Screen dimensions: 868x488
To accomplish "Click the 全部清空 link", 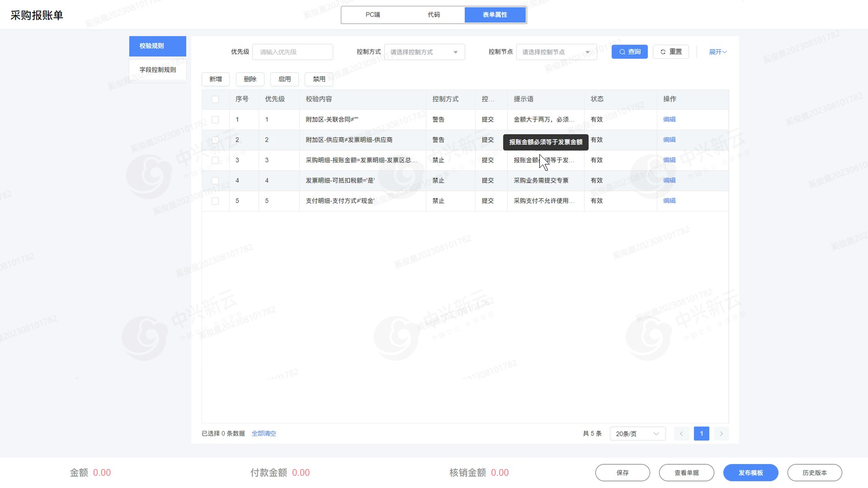I will click(x=264, y=433).
